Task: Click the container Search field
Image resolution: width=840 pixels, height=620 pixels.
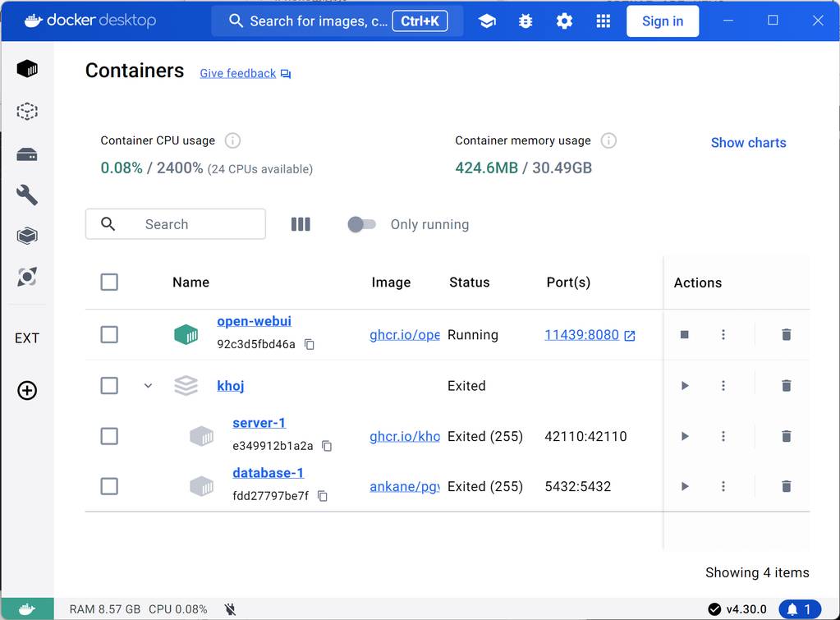Action: tap(176, 224)
